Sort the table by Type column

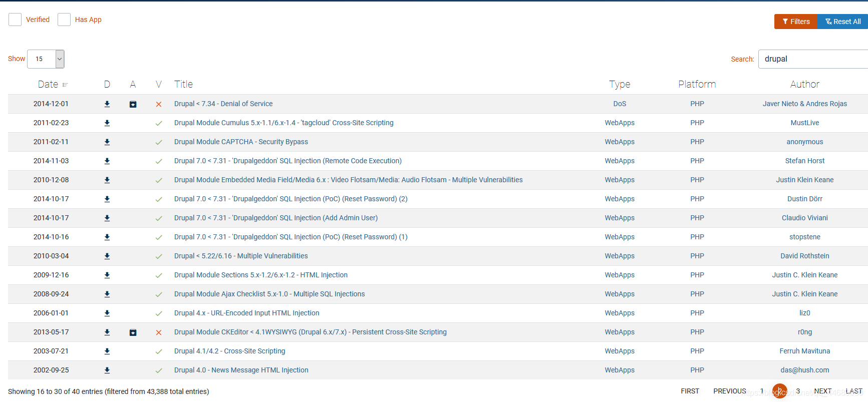point(620,84)
